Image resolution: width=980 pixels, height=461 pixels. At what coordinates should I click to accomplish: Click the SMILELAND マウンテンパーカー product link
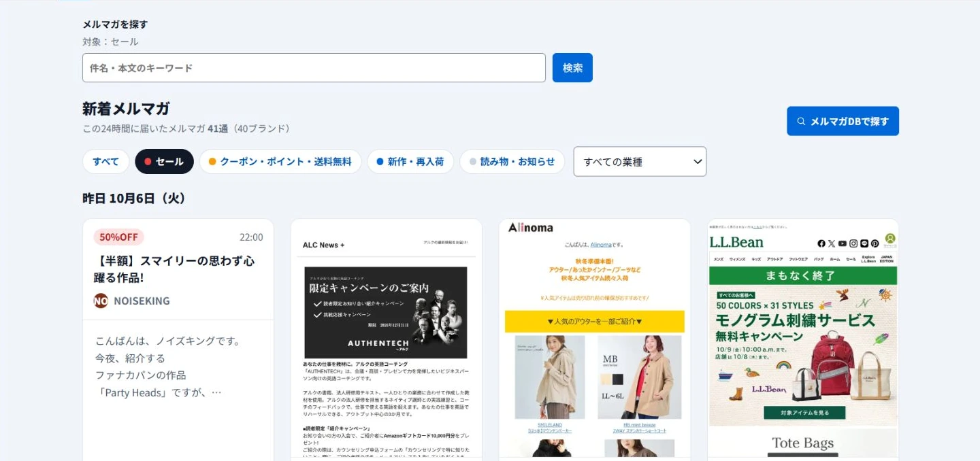click(x=550, y=428)
